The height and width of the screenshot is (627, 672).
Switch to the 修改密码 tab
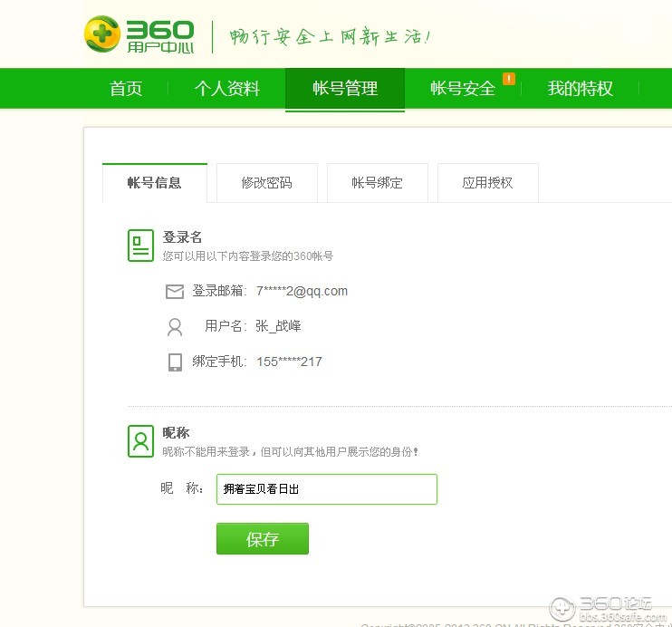point(267,183)
